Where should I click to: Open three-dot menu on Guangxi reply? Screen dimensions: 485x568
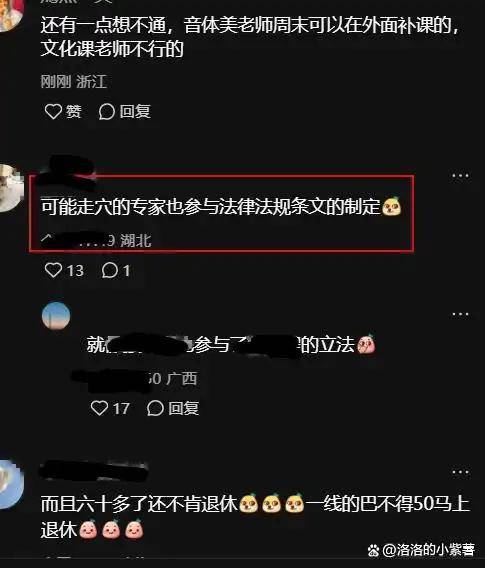pos(460,314)
